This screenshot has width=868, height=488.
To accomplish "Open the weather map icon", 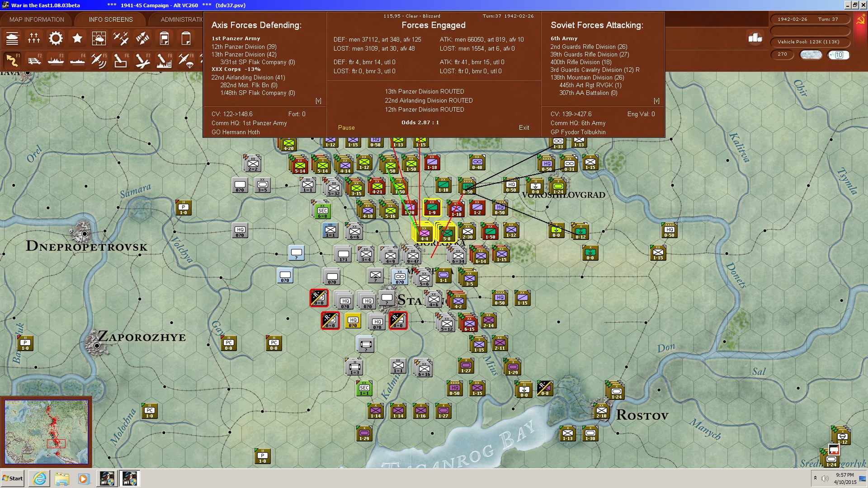I will click(x=99, y=38).
